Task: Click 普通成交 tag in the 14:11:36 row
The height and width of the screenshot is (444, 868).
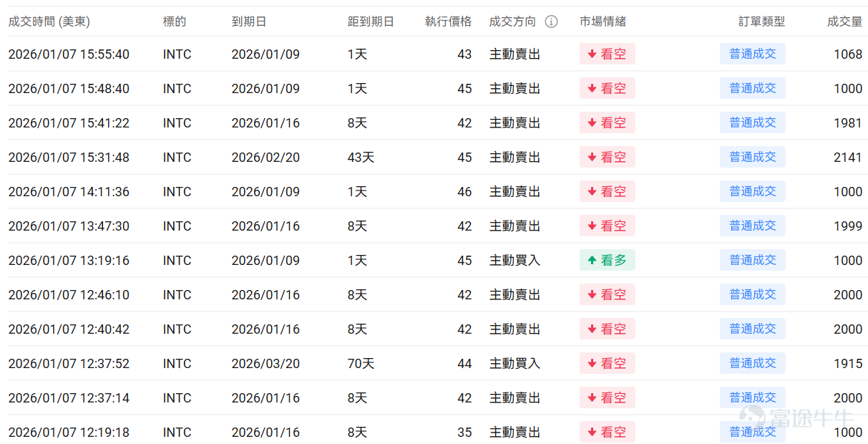Action: [753, 191]
